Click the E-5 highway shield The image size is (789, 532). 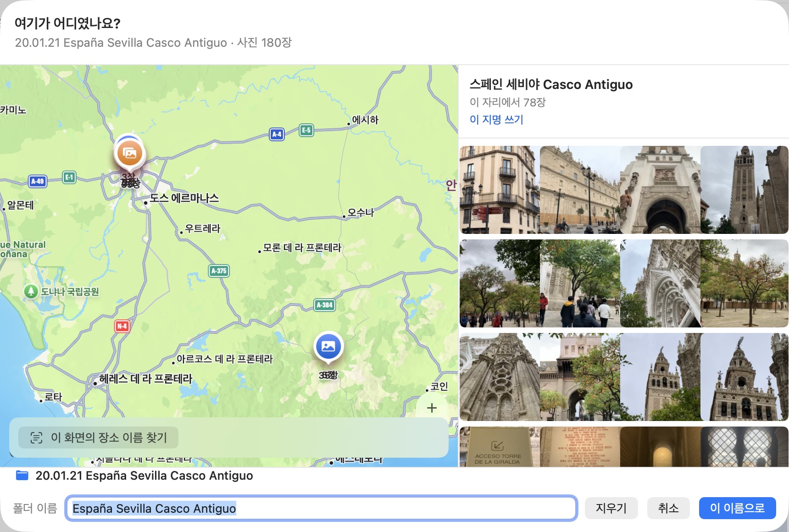pyautogui.click(x=306, y=130)
